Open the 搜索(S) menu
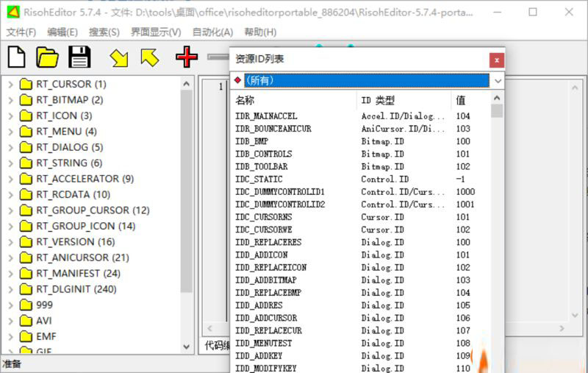Image resolution: width=588 pixels, height=373 pixels. pos(104,32)
